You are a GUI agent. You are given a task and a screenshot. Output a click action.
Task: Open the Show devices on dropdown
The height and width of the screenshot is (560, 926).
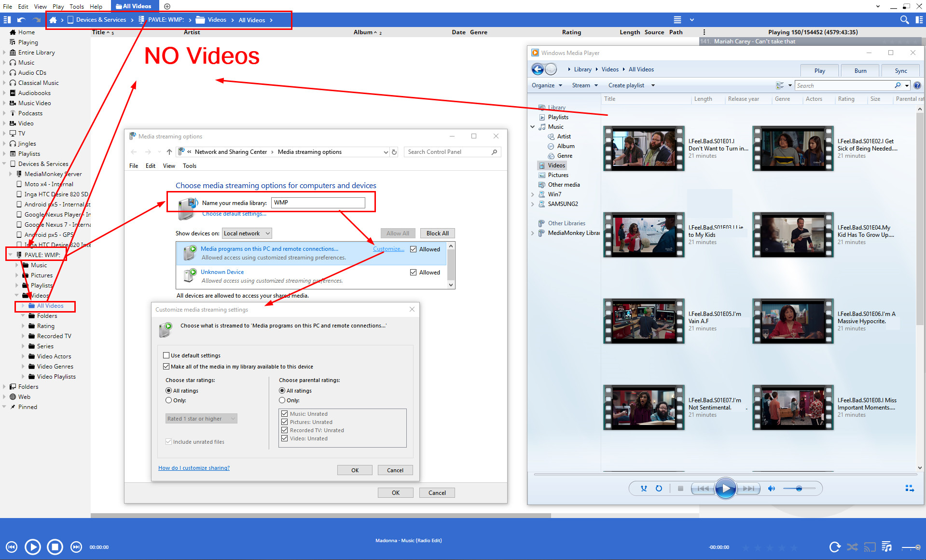(247, 233)
